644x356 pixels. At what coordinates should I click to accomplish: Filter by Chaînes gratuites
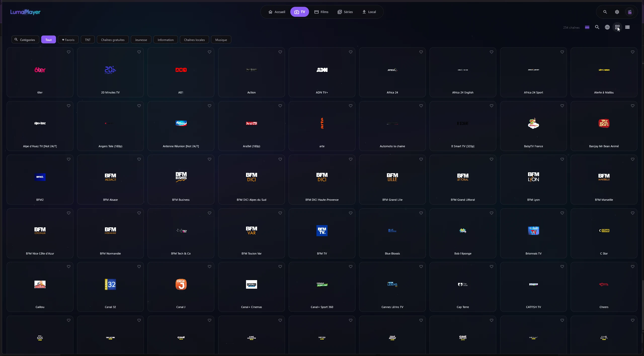[113, 40]
